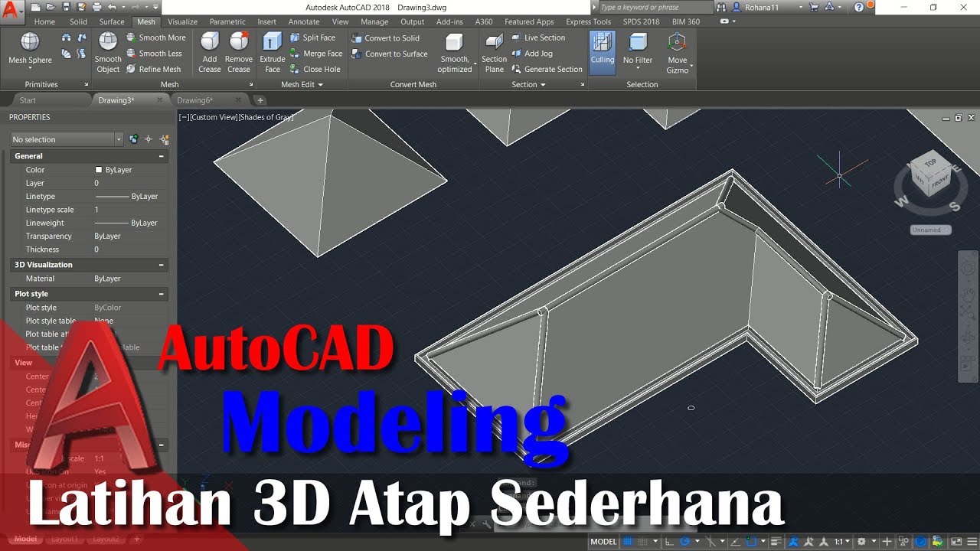Open the No selection object dropdown
The width and height of the screenshot is (980, 551).
click(x=67, y=139)
